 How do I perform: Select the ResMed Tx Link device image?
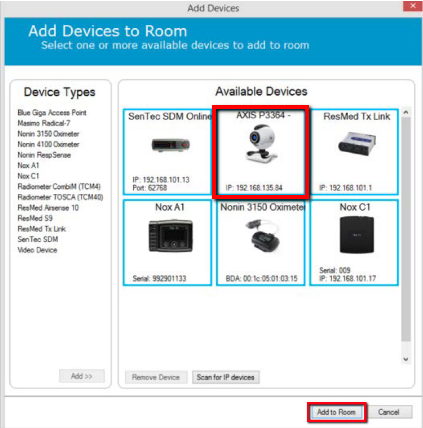click(357, 143)
